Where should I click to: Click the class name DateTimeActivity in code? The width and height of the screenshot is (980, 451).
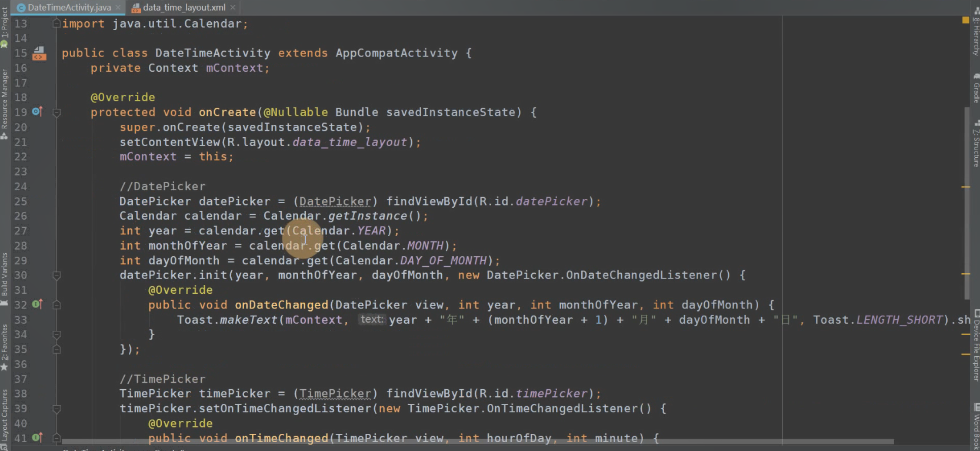coord(213,53)
